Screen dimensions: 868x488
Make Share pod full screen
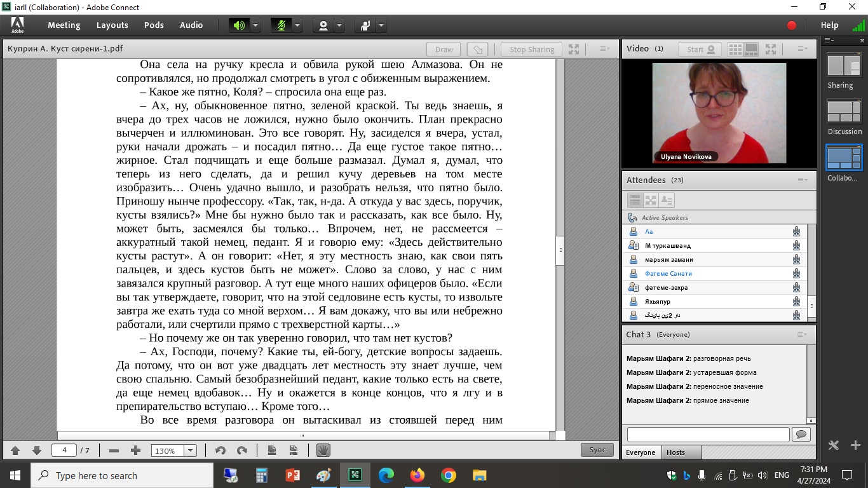pos(574,49)
